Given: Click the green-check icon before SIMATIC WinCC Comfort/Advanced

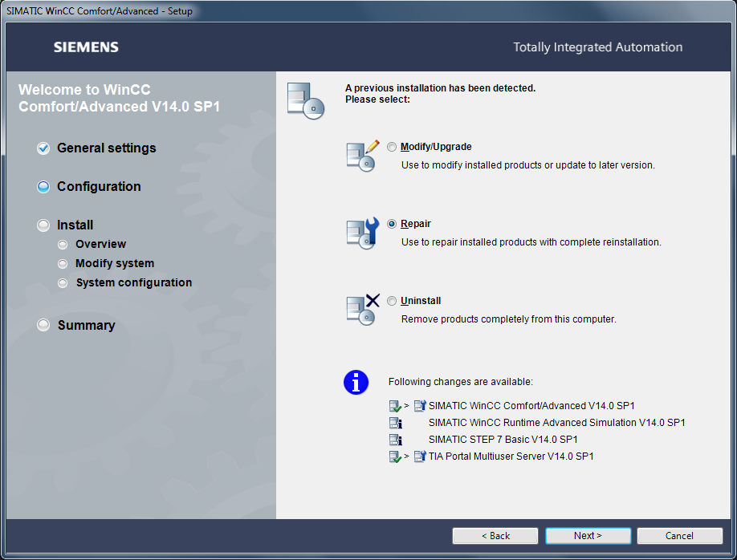Looking at the screenshot, I should [395, 406].
